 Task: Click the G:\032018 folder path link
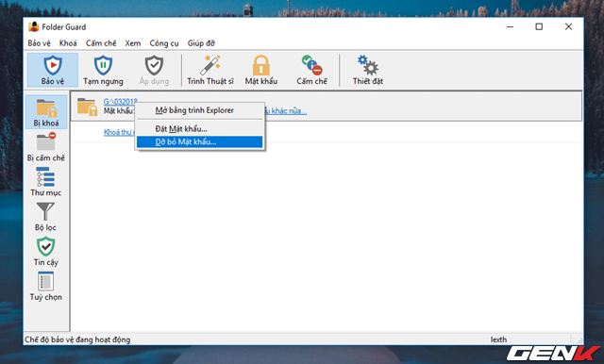(120, 102)
